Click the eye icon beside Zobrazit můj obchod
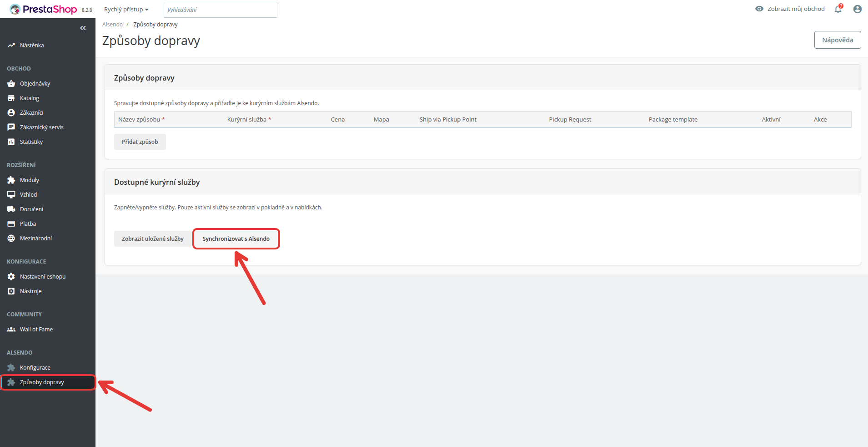The height and width of the screenshot is (447, 868). tap(759, 9)
